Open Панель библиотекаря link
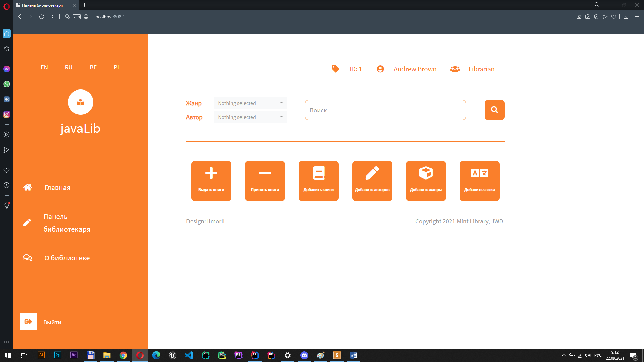Screen dimensions: 644x362 pyautogui.click(x=67, y=223)
